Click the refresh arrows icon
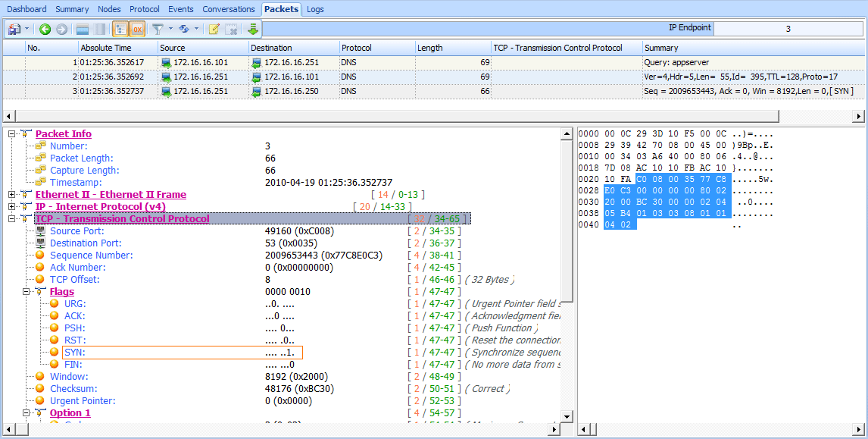The height and width of the screenshot is (439, 868). point(184,30)
